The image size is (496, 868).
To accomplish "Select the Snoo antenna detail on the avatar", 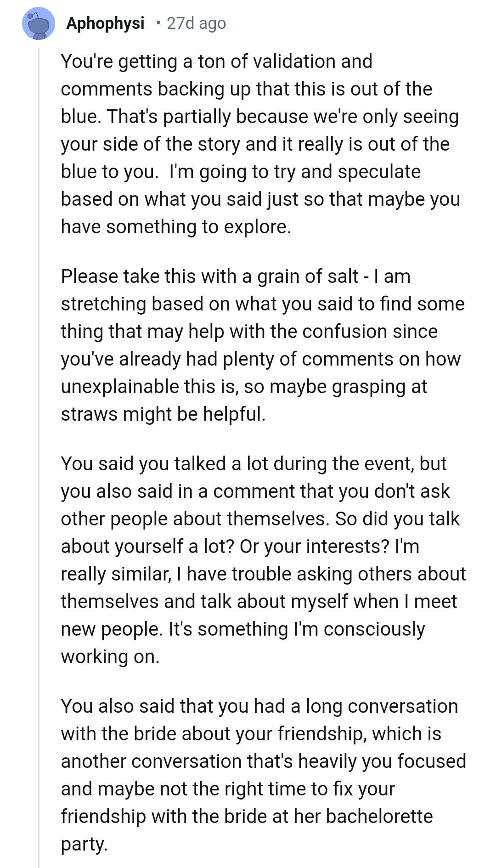I will (x=32, y=15).
